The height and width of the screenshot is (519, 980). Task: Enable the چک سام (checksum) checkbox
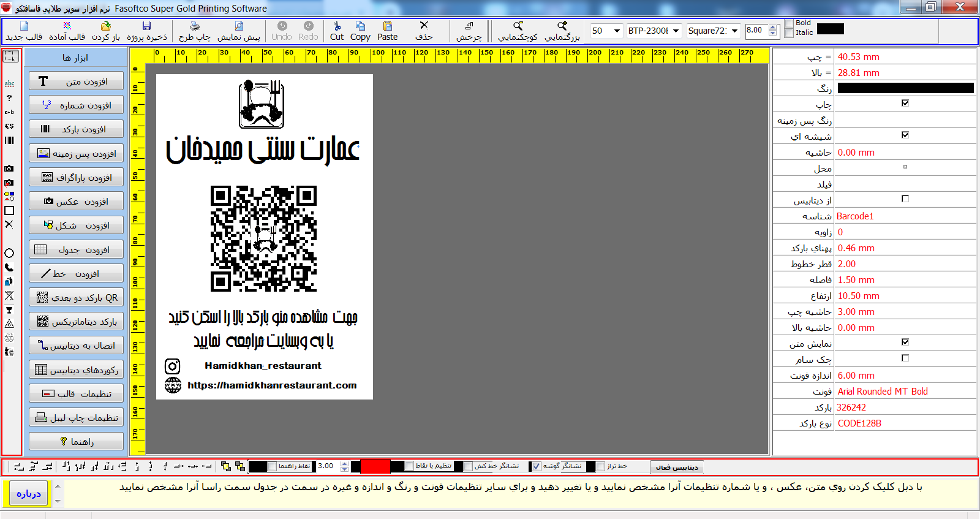coord(905,358)
